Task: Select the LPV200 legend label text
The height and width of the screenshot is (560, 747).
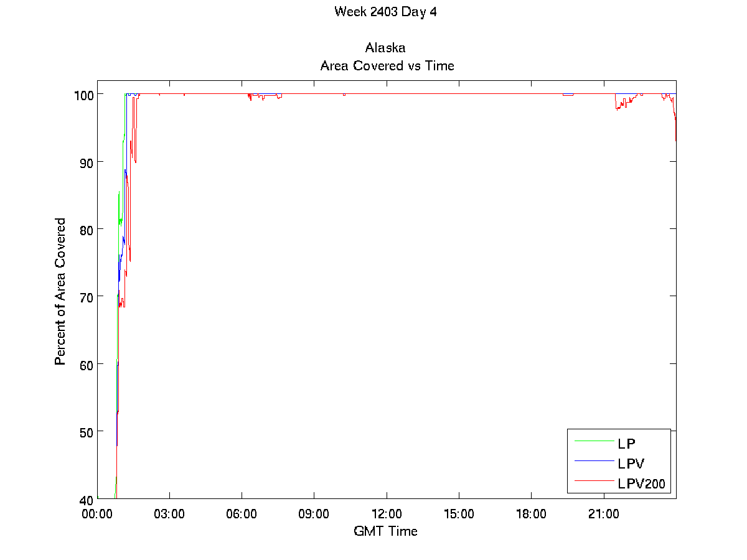Action: (x=641, y=483)
